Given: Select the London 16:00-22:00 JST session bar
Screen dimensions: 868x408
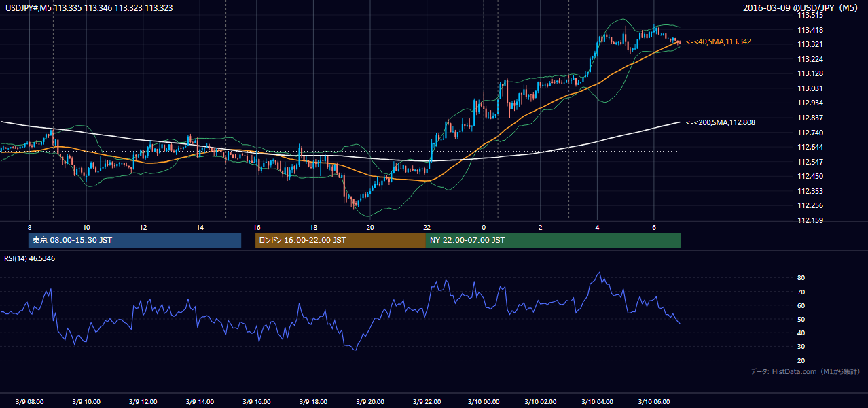Looking at the screenshot, I should [x=340, y=240].
